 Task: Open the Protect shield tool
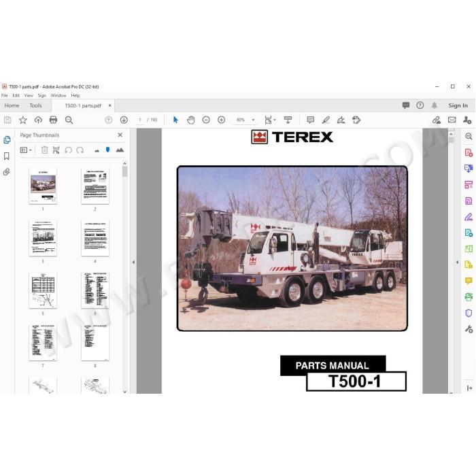pos(469,313)
